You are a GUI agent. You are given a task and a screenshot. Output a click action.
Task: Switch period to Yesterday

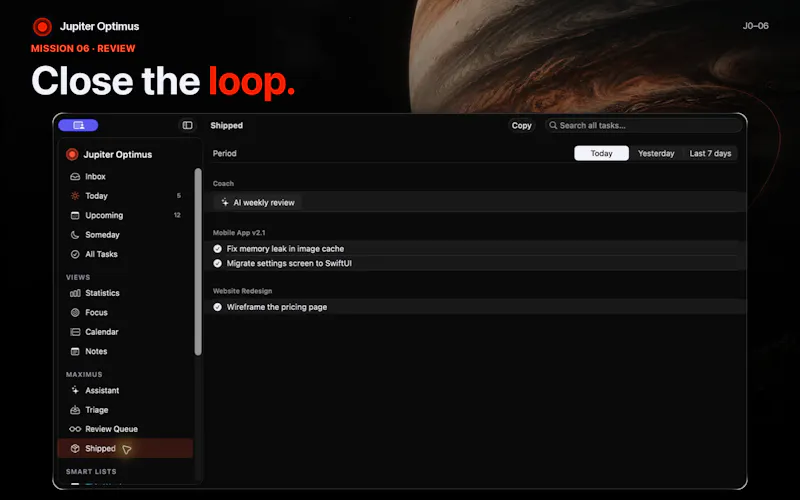656,153
